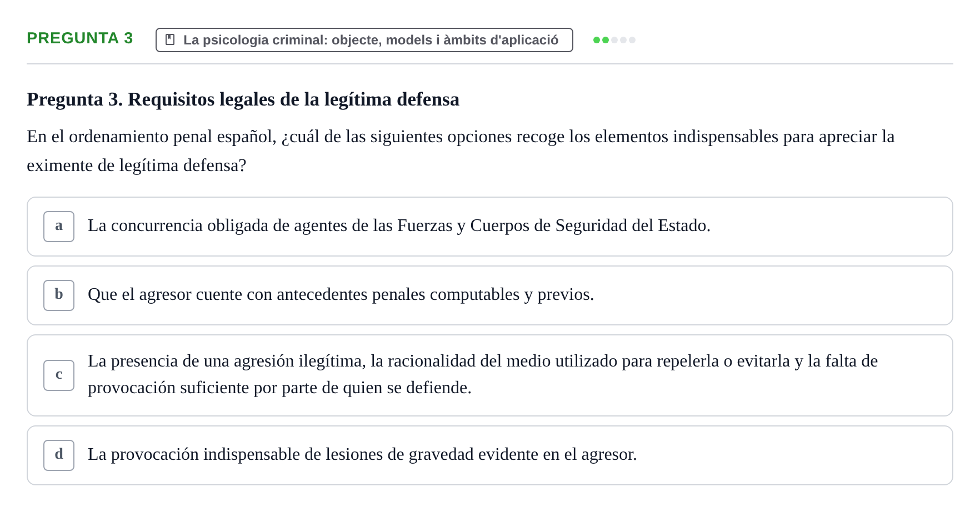Select answer letter box 'b'
980x512 pixels.
coord(59,295)
